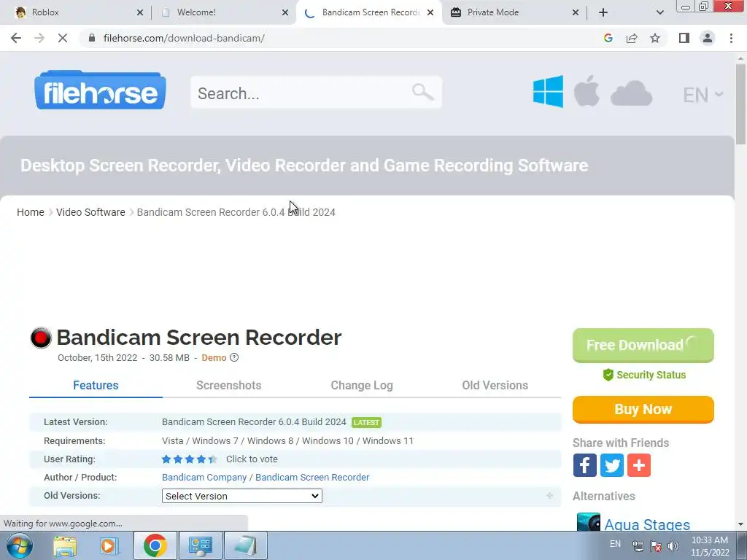Open Video Software breadcrumb link
Screen dimensions: 747x560
pos(90,212)
